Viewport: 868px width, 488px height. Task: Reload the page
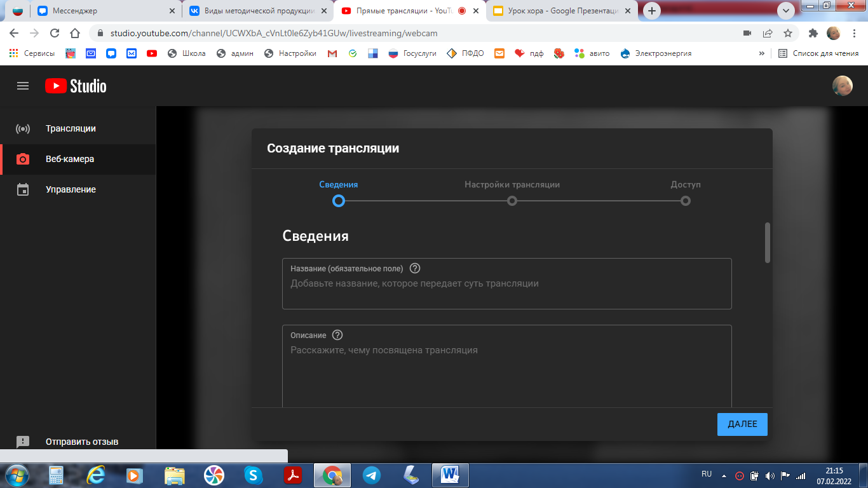coord(55,33)
